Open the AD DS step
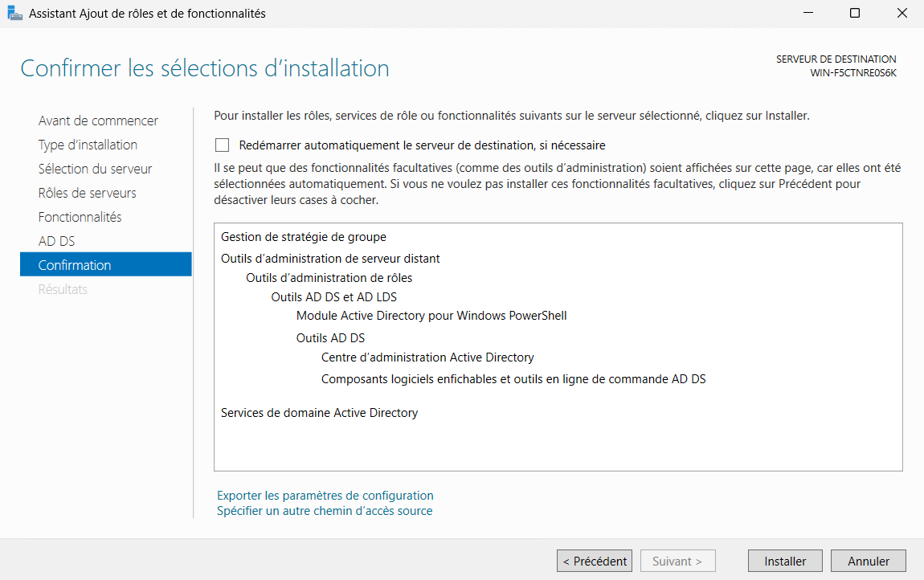 pyautogui.click(x=56, y=241)
